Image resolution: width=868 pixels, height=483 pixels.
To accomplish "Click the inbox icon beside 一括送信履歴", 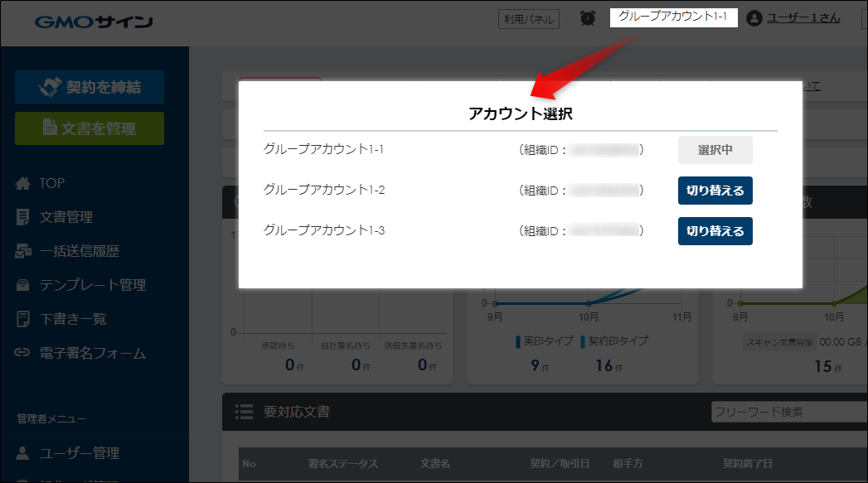I will click(22, 251).
